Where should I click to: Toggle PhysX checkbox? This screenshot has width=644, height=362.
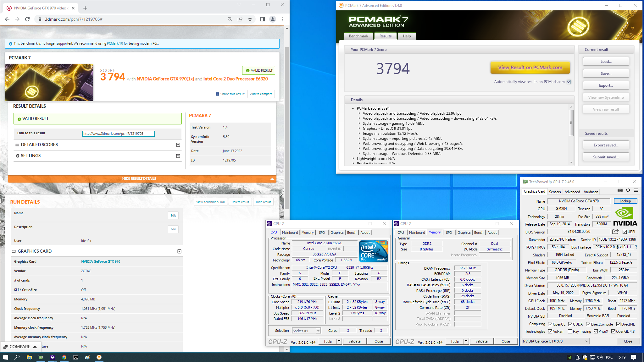pos(596,332)
